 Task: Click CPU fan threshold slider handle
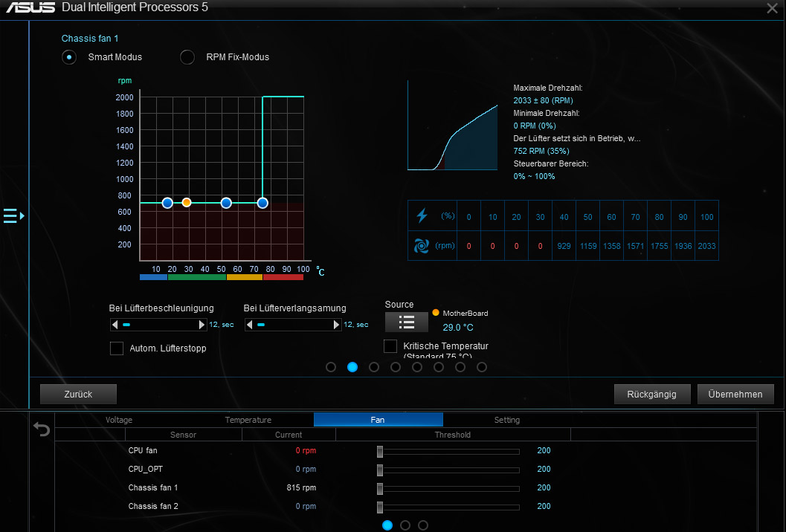pos(380,451)
